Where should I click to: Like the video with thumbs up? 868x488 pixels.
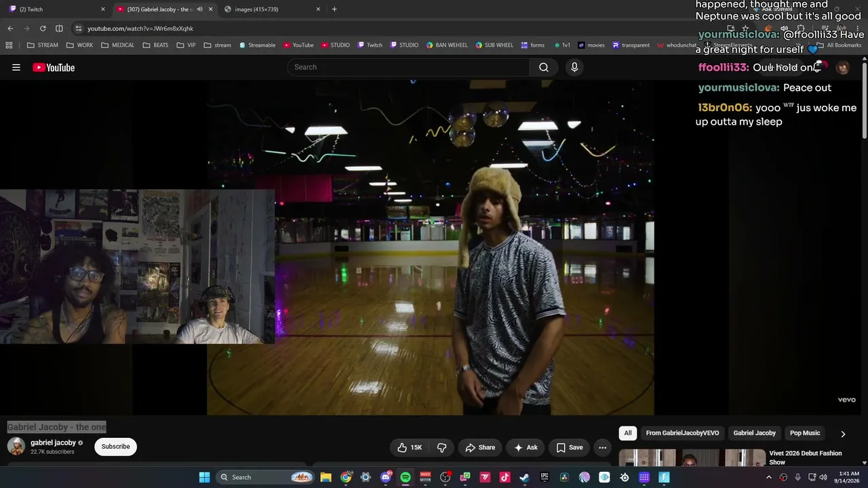(410, 447)
